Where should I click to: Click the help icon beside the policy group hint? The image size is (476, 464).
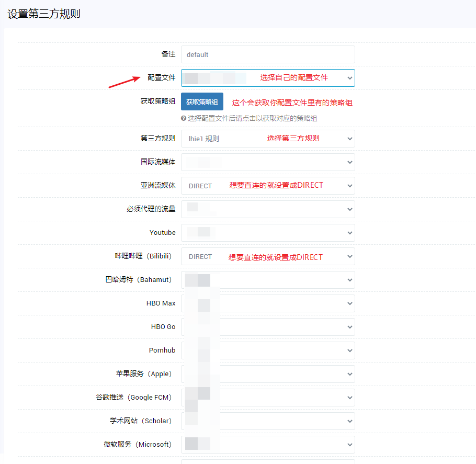(184, 119)
